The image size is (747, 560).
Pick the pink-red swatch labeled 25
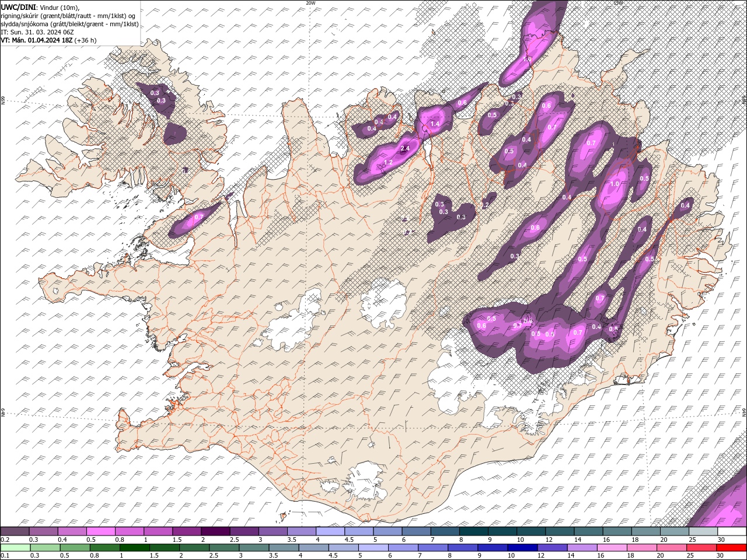click(x=701, y=547)
